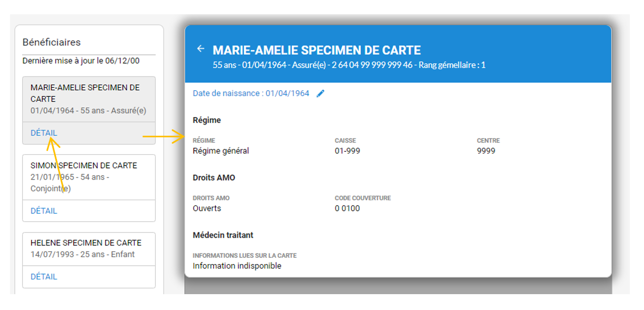Click the MARIE-AMELIE SPECIMEN DE CARTE header title
644x310 pixels.
point(316,51)
